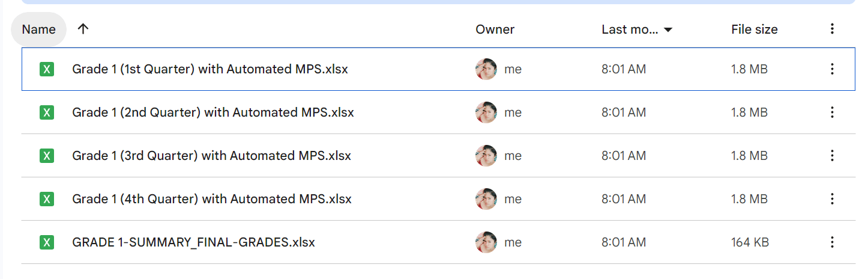Open GRADE 1-SUMMARY_FINAL-GRADES.xlsx file
Screen dimensions: 868x279
coord(193,242)
